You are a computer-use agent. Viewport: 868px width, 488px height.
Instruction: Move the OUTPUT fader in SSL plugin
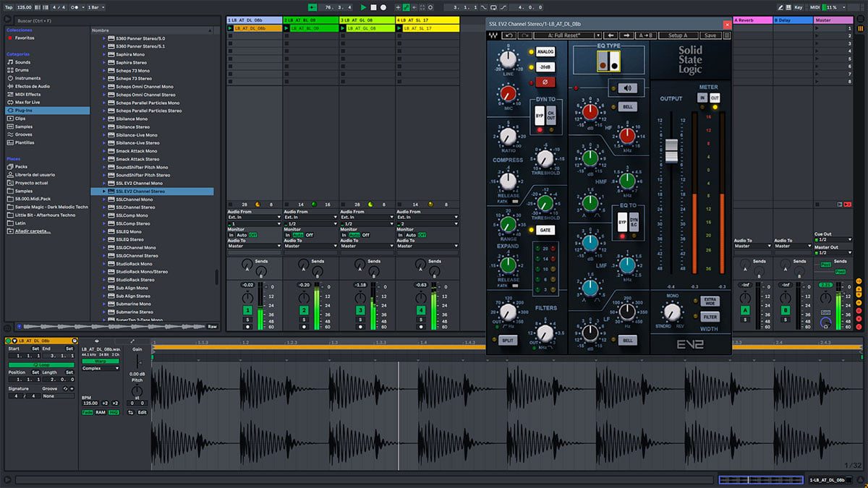(x=671, y=150)
